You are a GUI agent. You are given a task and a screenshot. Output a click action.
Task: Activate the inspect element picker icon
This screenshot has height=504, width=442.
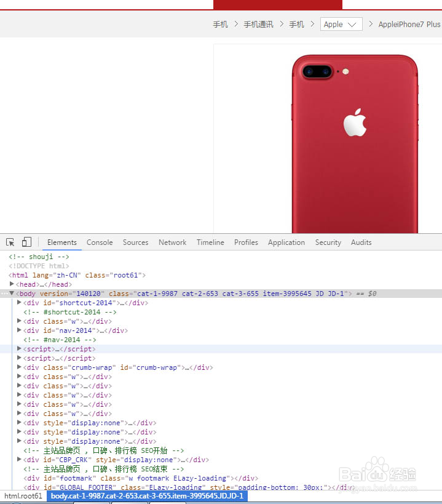(x=10, y=242)
